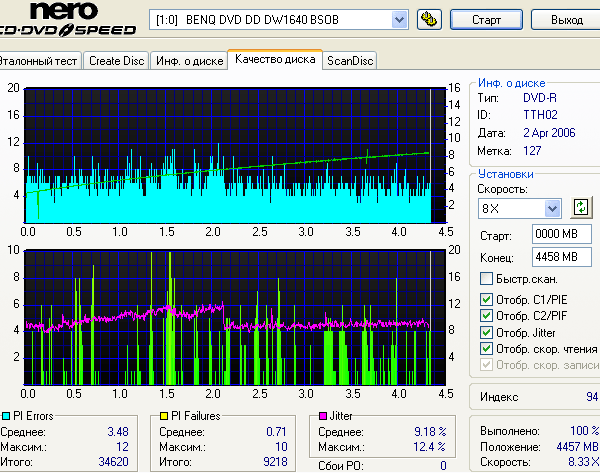Click the PI Failures total 9218
The height and width of the screenshot is (473, 600).
coord(275,462)
